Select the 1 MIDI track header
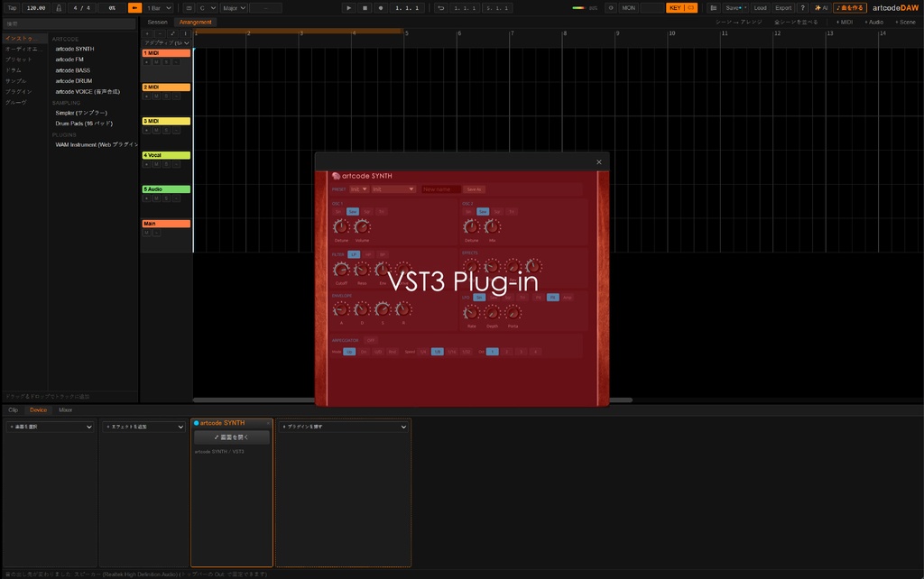The width and height of the screenshot is (924, 579). 166,53
